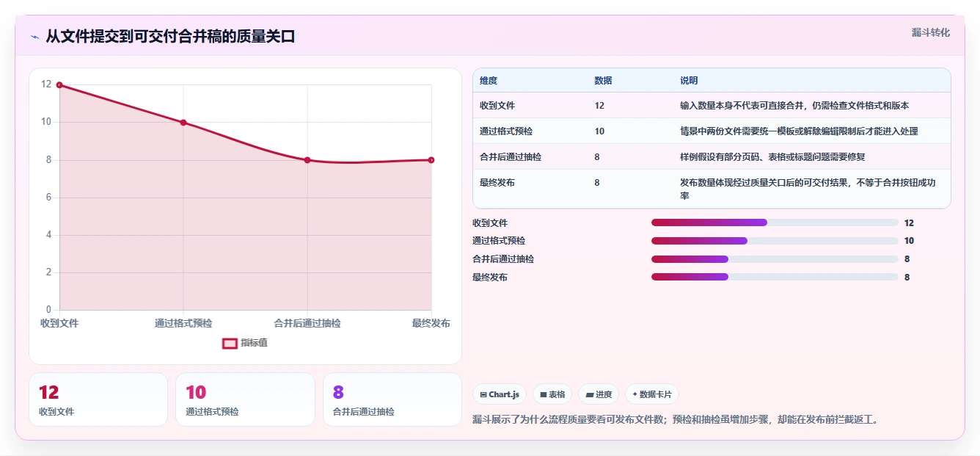980x456 pixels.
Task: Click the 指标值 legend swatch
Action: point(230,343)
